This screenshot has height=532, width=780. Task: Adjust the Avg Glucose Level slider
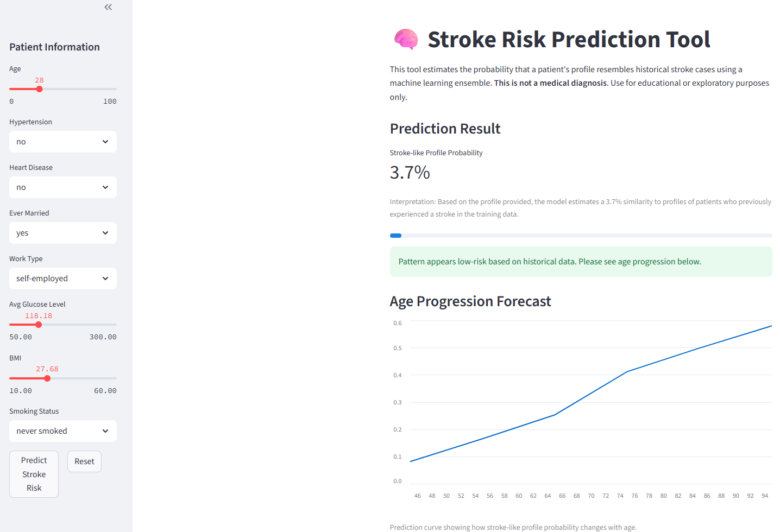(x=38, y=324)
